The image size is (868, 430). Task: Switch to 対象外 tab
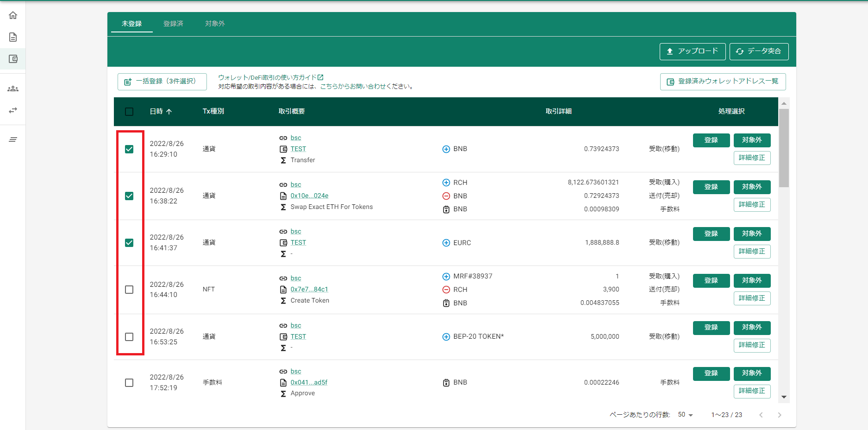pos(215,24)
